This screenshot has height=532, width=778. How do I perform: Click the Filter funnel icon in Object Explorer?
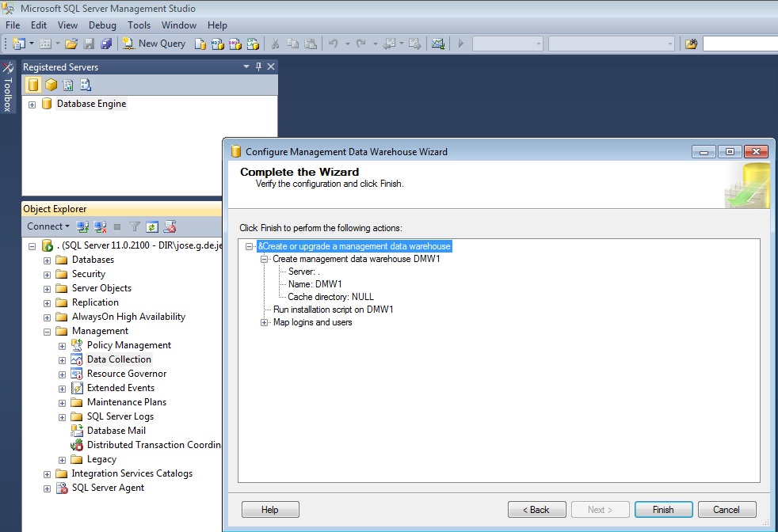(x=135, y=226)
